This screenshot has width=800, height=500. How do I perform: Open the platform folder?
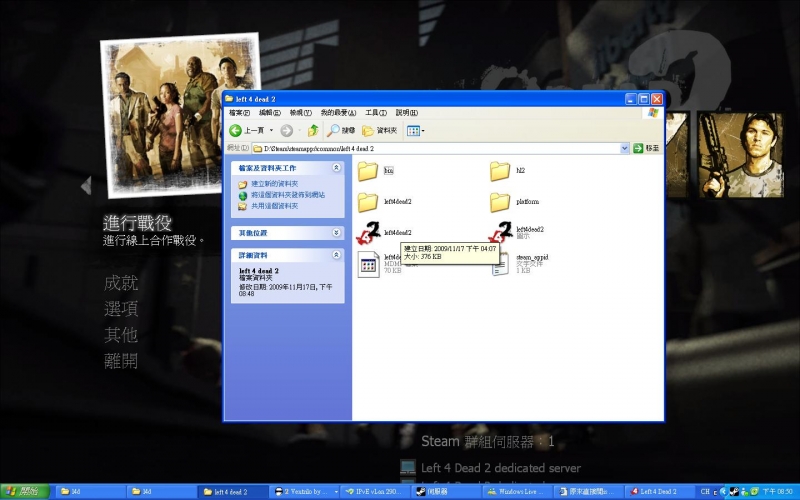[501, 202]
